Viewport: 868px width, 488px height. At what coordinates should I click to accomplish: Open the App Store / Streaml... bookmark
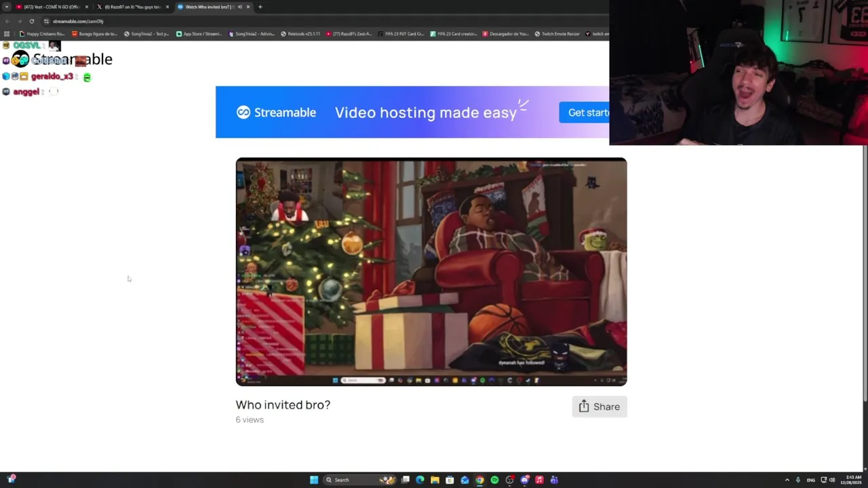(x=199, y=34)
